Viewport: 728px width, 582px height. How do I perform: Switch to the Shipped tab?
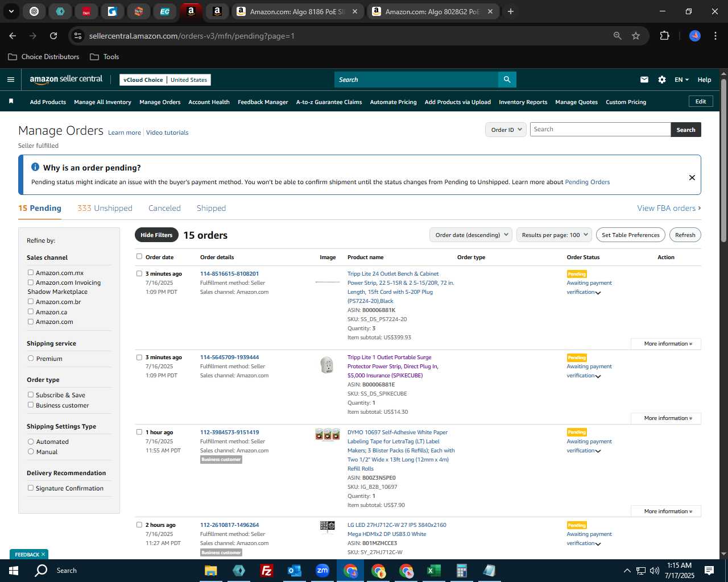(211, 208)
